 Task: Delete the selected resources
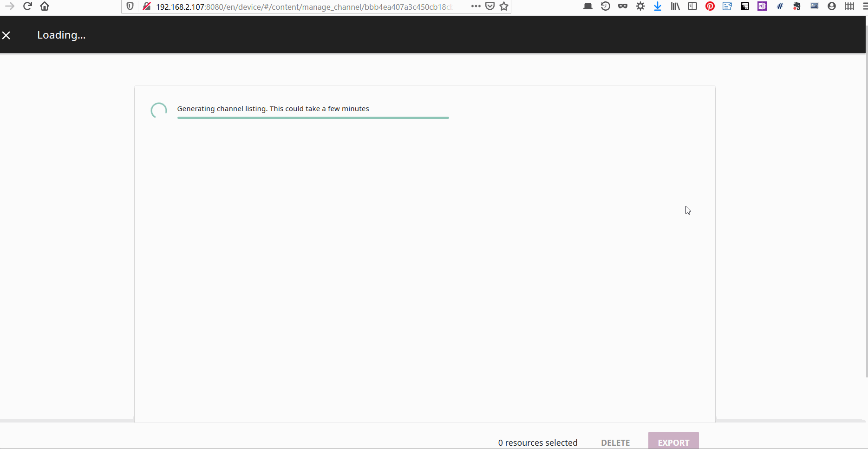tap(615, 442)
